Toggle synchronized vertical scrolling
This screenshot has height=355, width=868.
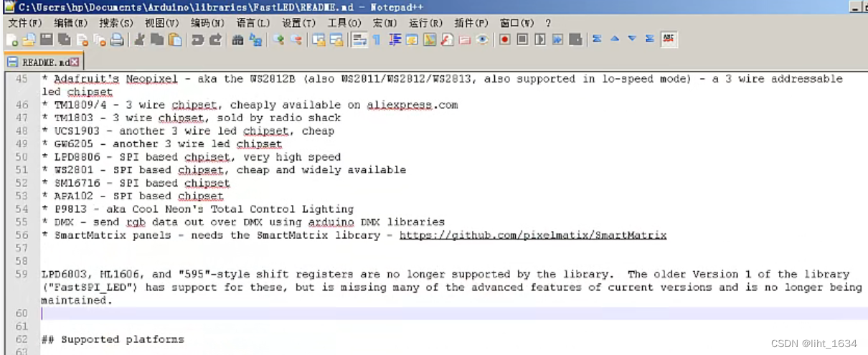point(319,39)
